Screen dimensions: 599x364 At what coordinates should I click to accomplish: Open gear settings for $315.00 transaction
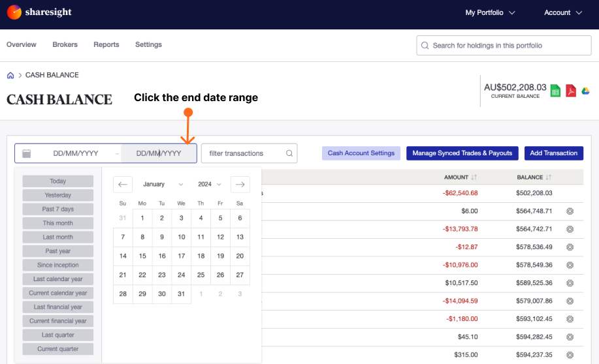point(570,355)
